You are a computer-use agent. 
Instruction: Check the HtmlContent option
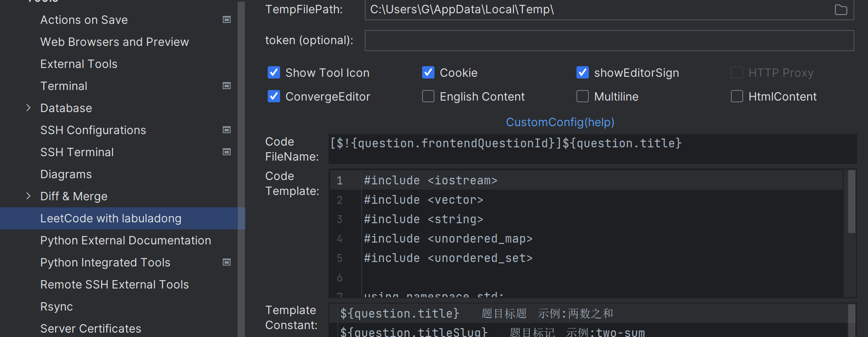[737, 96]
